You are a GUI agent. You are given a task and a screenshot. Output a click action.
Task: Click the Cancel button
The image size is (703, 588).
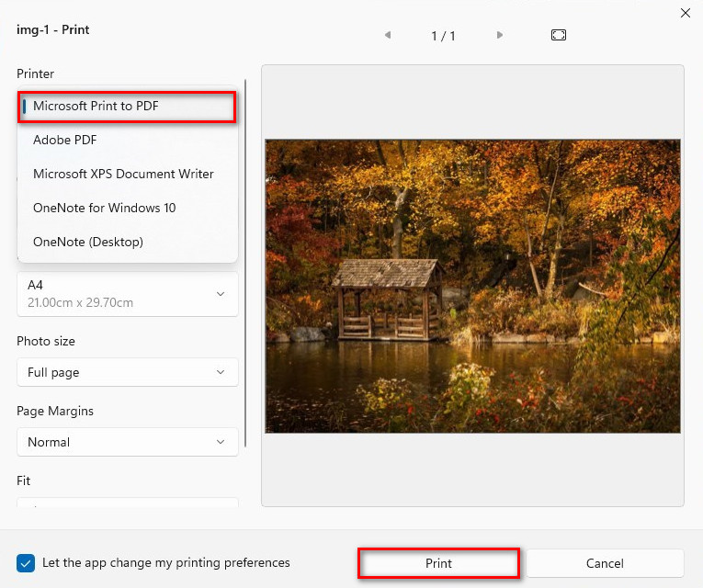point(605,563)
